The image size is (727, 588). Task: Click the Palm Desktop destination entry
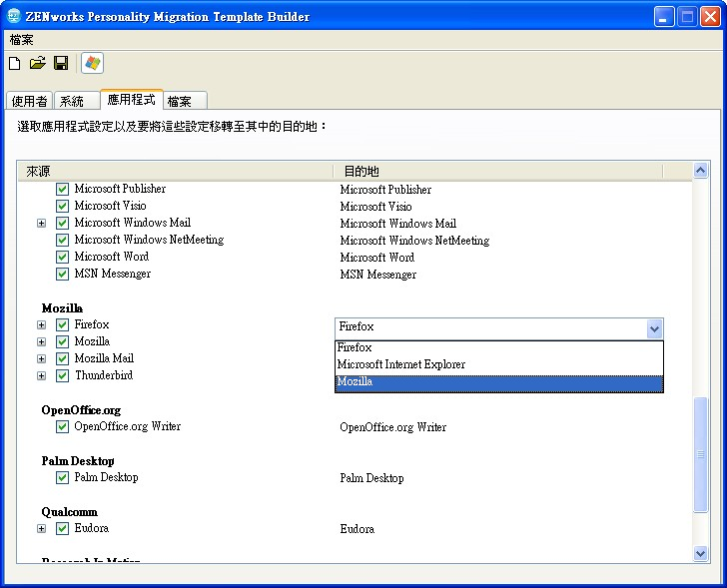click(371, 478)
